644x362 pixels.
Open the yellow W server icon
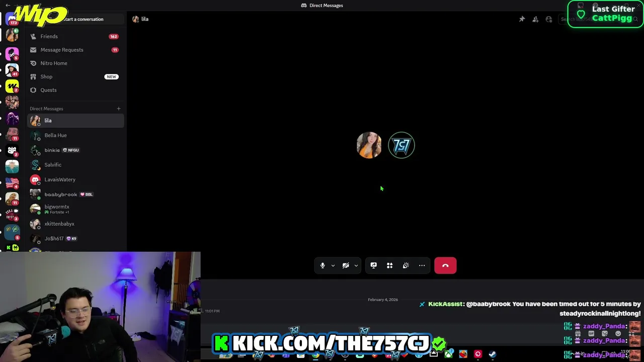coord(12,85)
